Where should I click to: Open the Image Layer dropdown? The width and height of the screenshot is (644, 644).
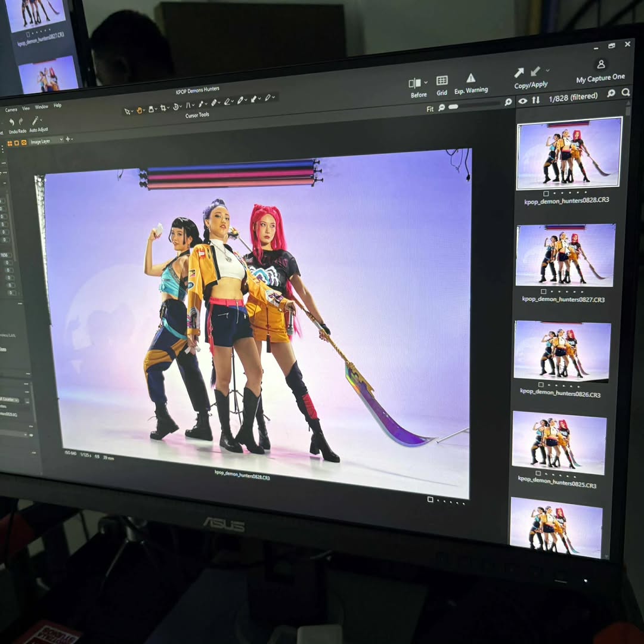tap(47, 141)
